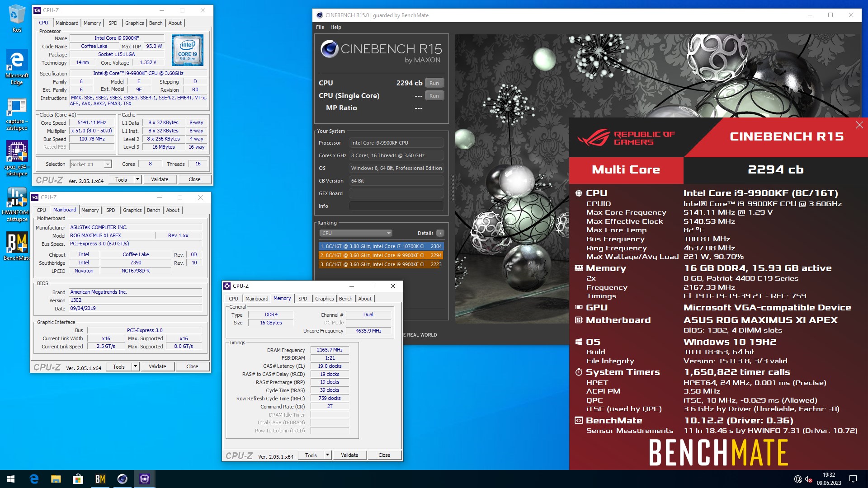Open Microsoft Edge desktop shortcut

point(17,67)
